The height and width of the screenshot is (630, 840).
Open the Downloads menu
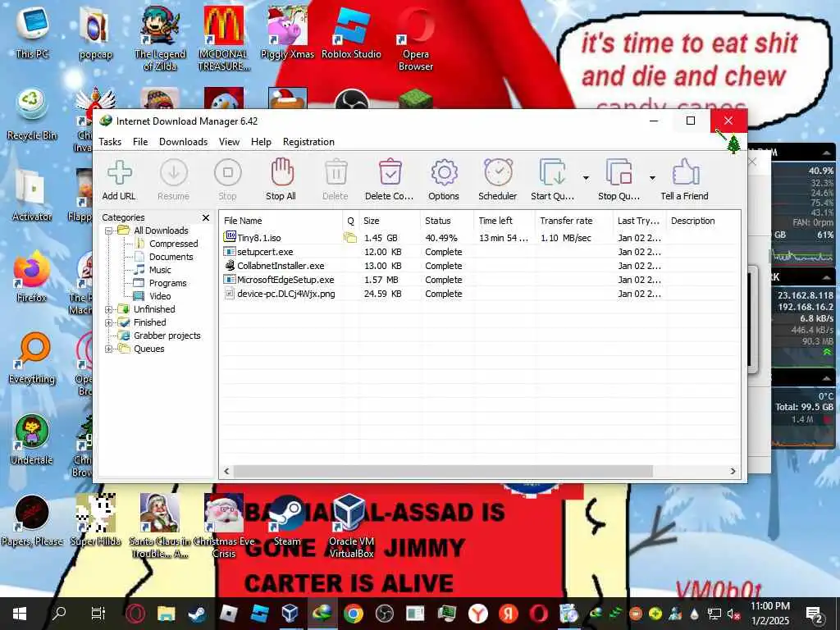pyautogui.click(x=183, y=142)
